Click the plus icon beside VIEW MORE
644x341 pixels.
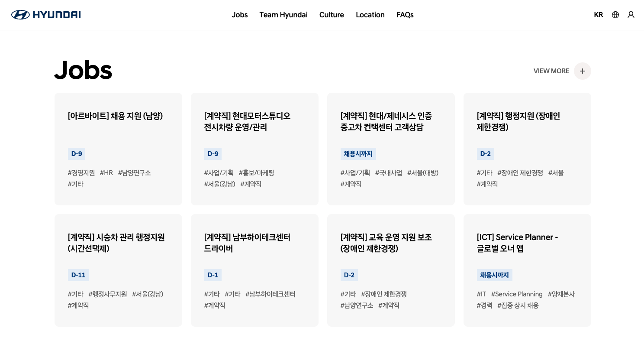tap(583, 71)
